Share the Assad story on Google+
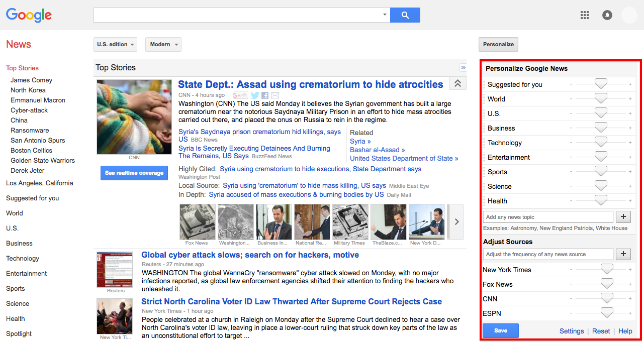The image size is (644, 344). [240, 95]
